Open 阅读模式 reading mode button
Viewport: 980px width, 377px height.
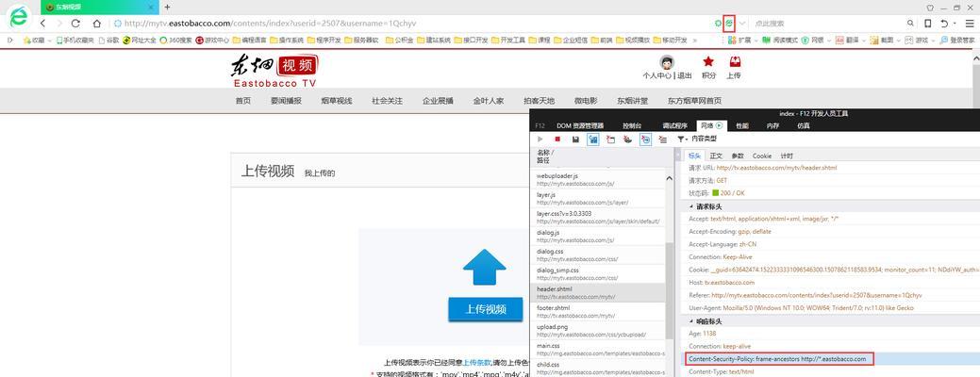[x=779, y=40]
